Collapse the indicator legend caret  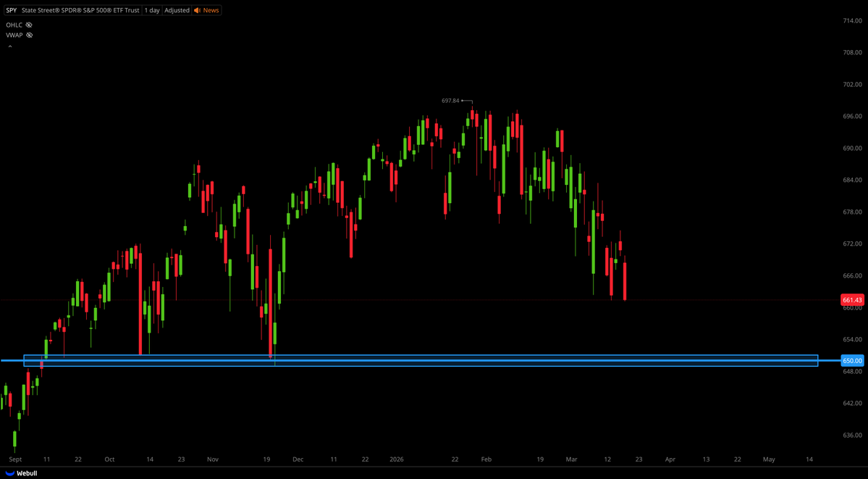pyautogui.click(x=9, y=45)
